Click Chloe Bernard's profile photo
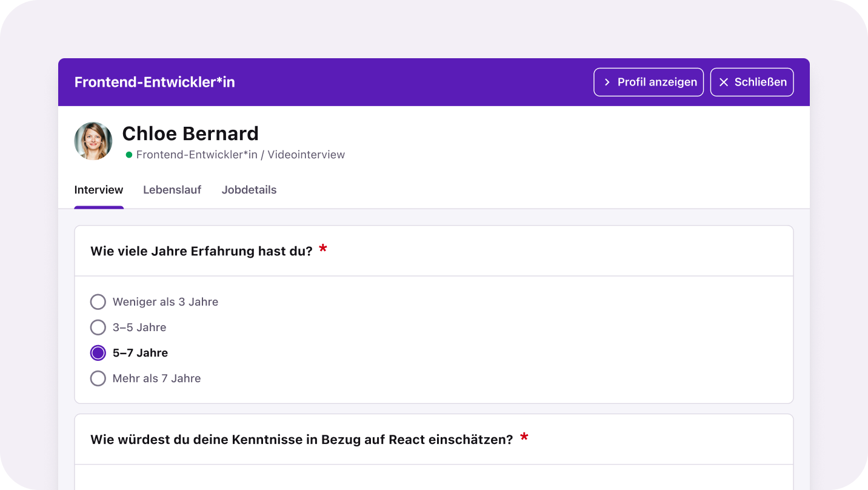The image size is (868, 490). click(93, 141)
